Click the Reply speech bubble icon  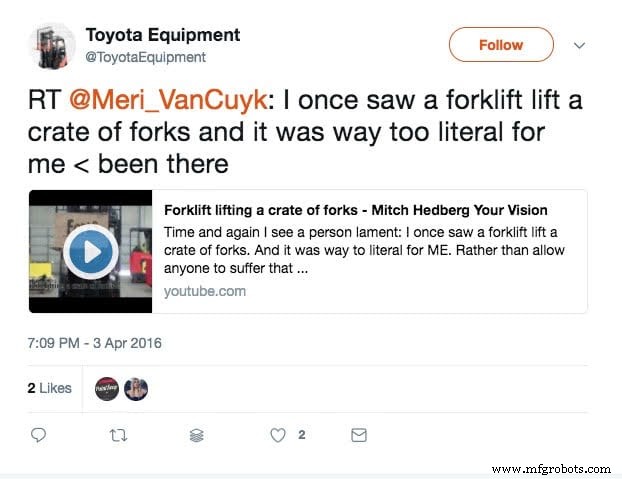39,435
